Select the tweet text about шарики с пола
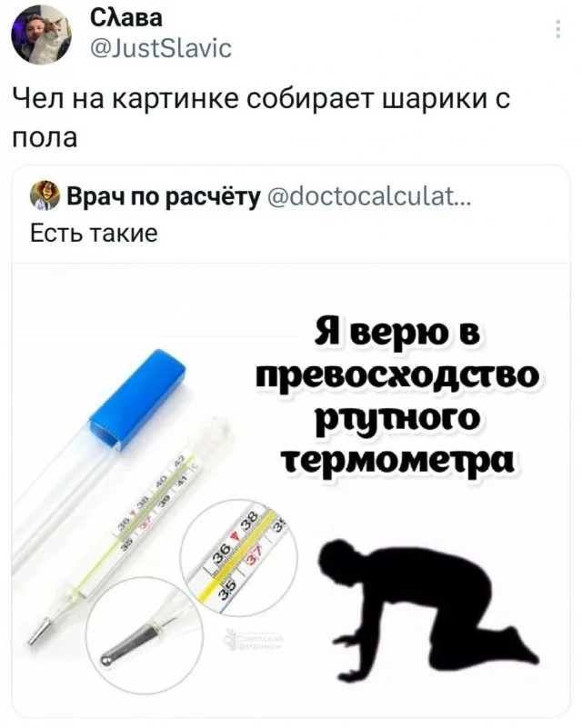This screenshot has width=582, height=728. 262,118
